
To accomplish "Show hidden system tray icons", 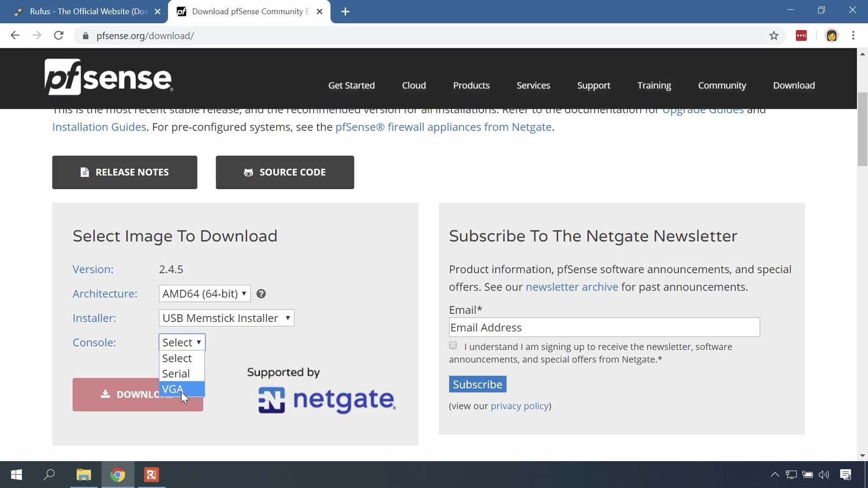I will 774,475.
